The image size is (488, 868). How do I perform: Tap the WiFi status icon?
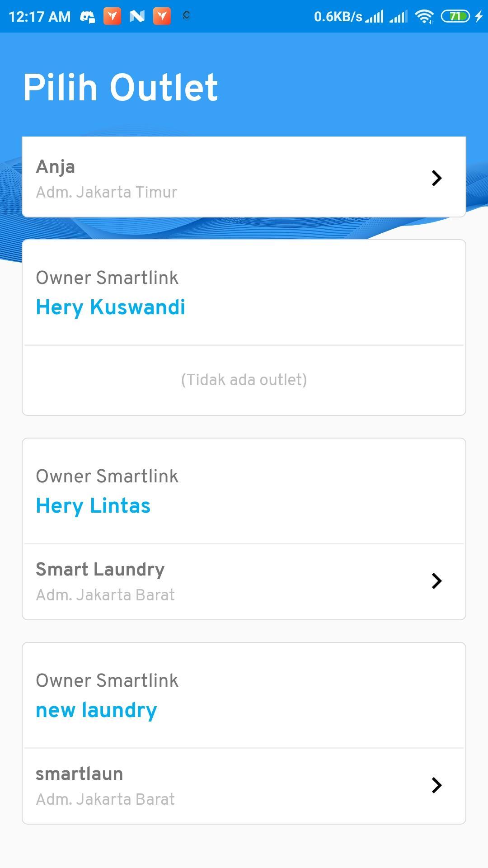(424, 17)
